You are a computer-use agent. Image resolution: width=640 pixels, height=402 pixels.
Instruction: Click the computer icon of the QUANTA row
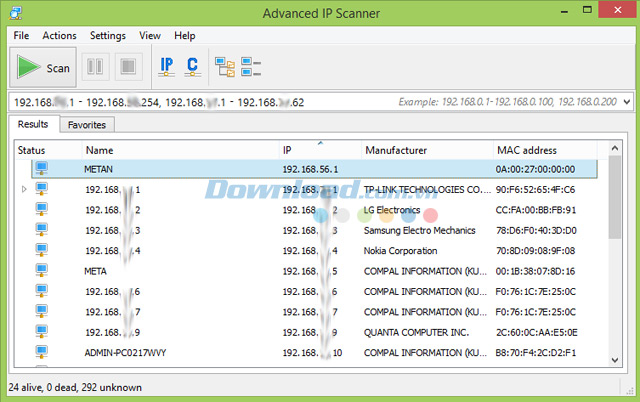tap(41, 331)
